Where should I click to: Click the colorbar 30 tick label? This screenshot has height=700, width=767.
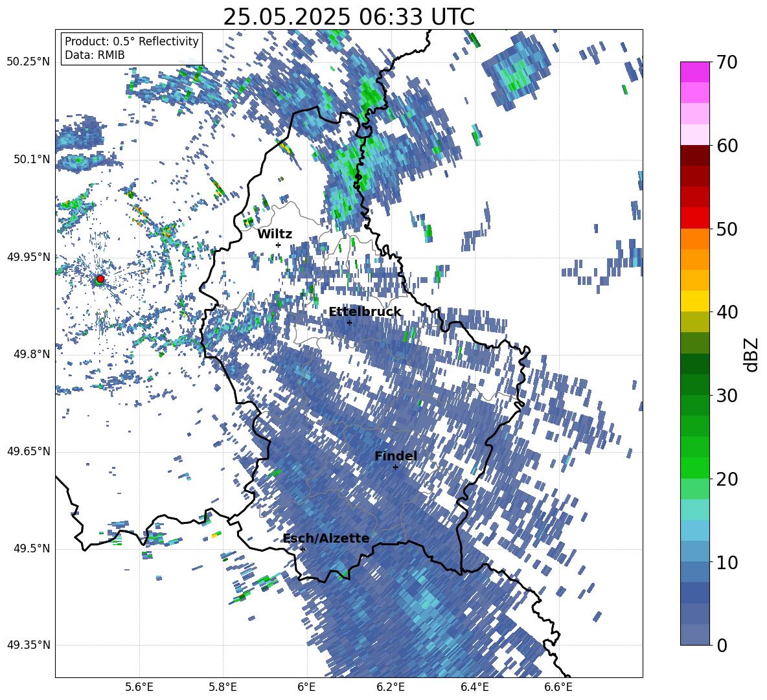pos(726,396)
